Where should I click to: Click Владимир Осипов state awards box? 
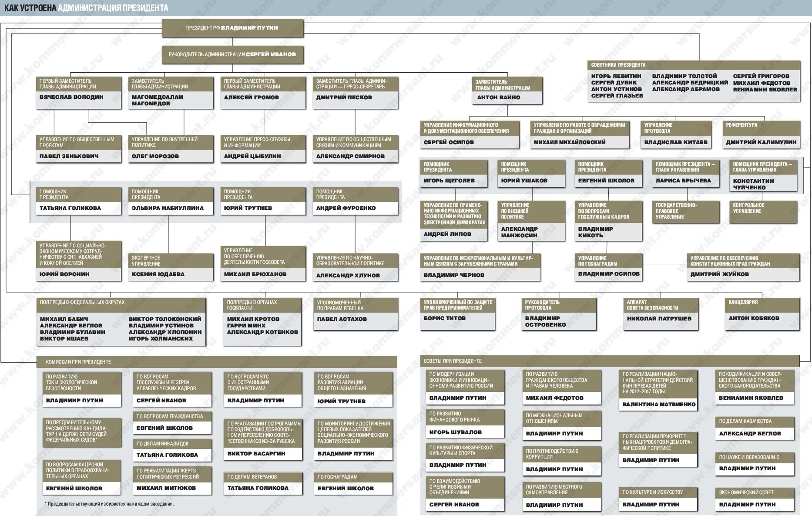[x=608, y=267]
